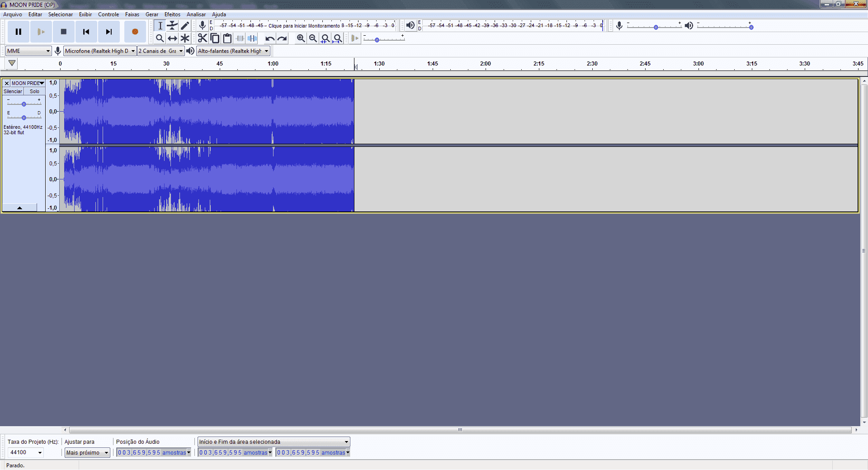This screenshot has width=868, height=470.
Task: Open the Exibir menu
Action: tap(85, 14)
